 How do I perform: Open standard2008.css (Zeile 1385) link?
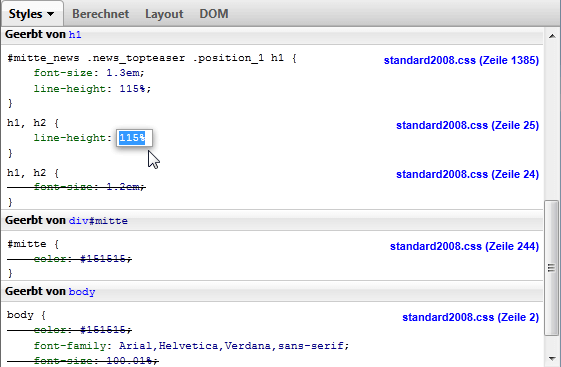pyautogui.click(x=461, y=60)
